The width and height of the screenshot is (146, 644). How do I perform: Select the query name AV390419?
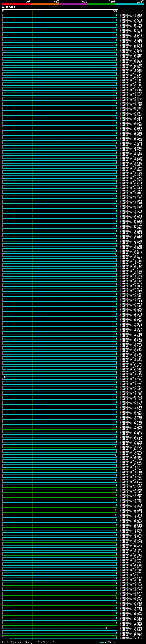click(x=8, y=8)
